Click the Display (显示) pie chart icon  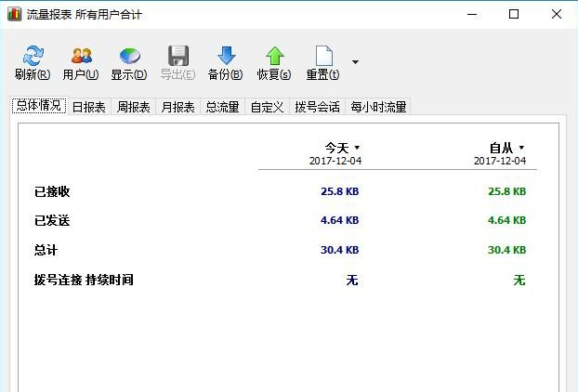tap(129, 56)
